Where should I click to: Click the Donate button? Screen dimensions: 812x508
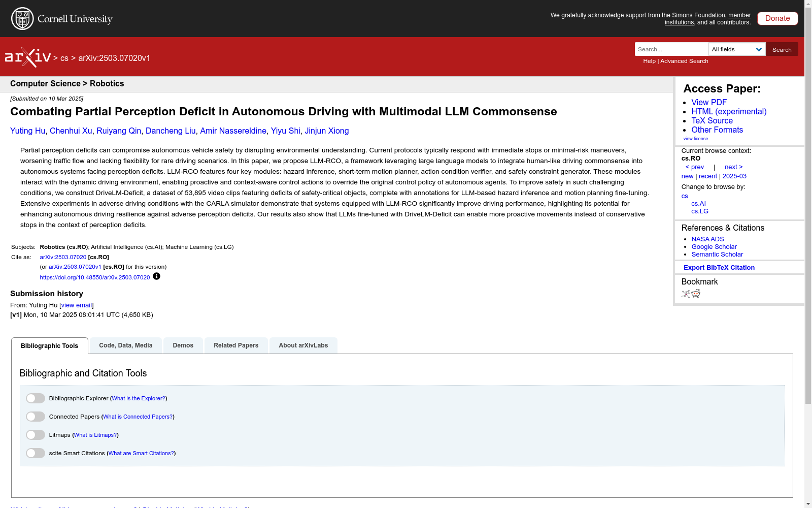click(777, 18)
